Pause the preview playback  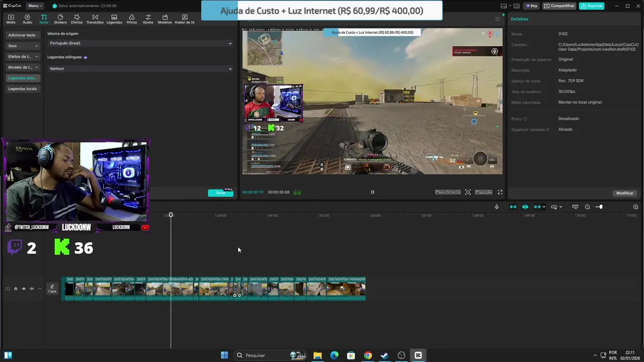(372, 192)
